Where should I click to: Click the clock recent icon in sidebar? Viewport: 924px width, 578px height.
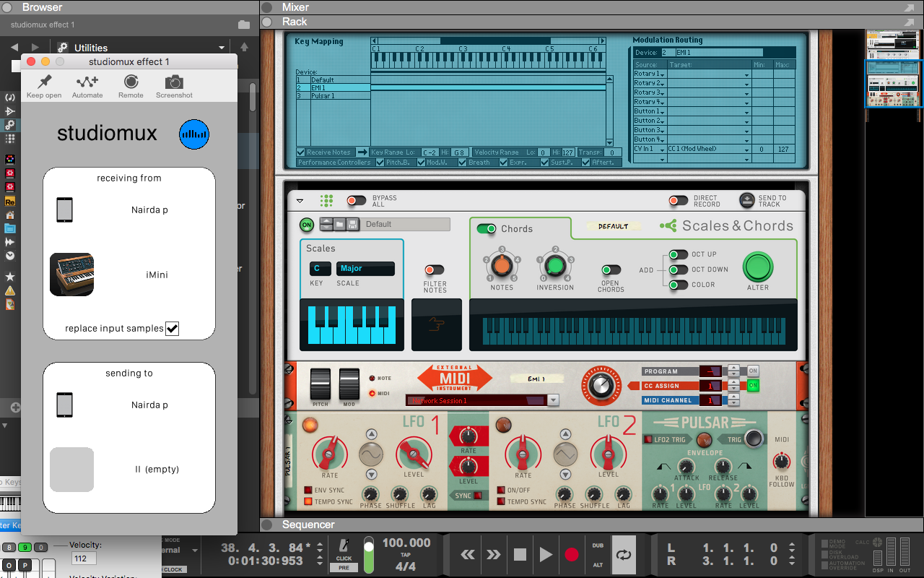(10, 255)
